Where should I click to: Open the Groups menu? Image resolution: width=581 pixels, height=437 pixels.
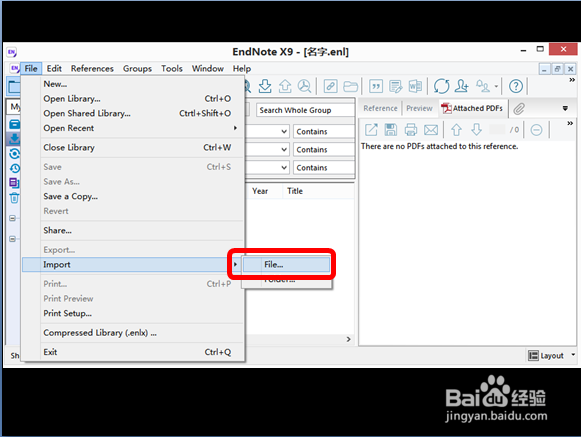coord(137,69)
